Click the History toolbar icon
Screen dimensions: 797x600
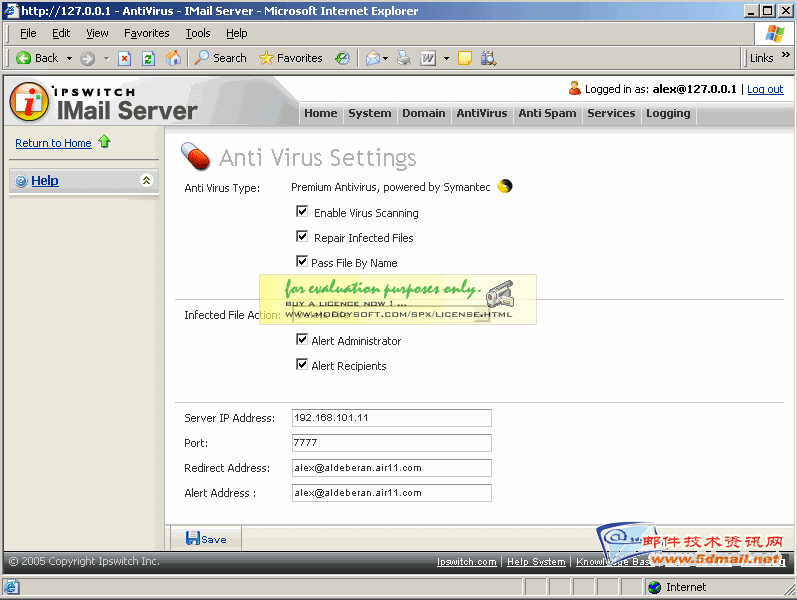click(x=343, y=58)
